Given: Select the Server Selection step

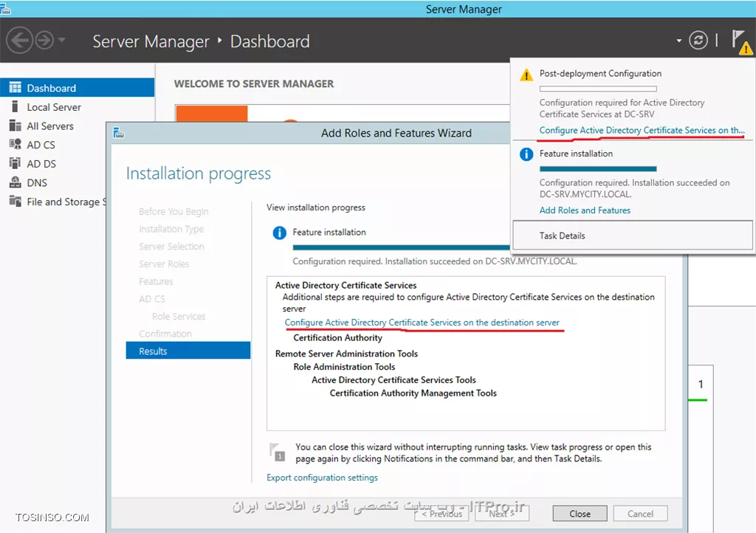Looking at the screenshot, I should [x=171, y=247].
